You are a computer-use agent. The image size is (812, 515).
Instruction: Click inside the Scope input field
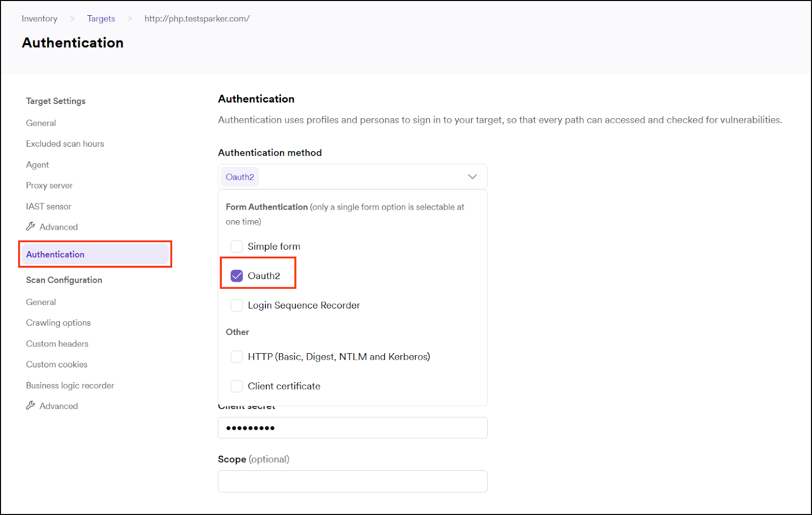pos(352,481)
